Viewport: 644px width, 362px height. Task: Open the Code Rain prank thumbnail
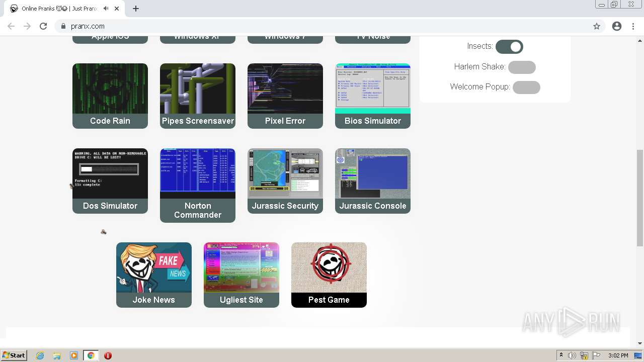(x=110, y=96)
